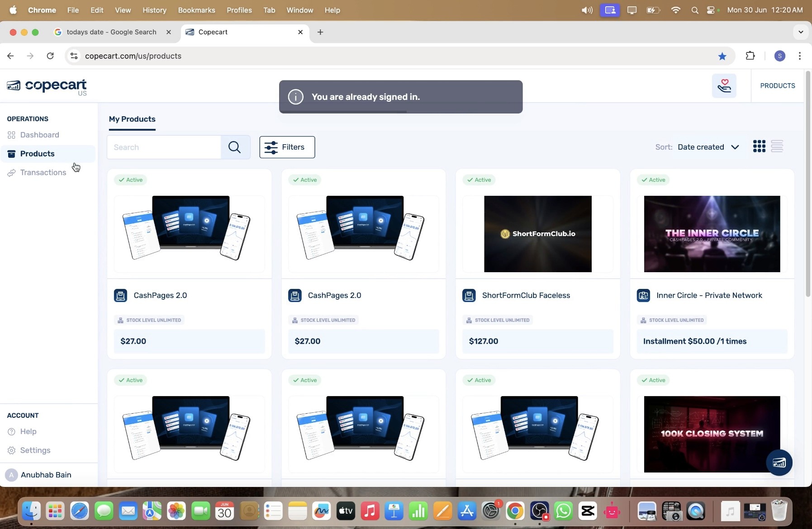Open the Help link in Account
The image size is (812, 529).
[x=28, y=432]
